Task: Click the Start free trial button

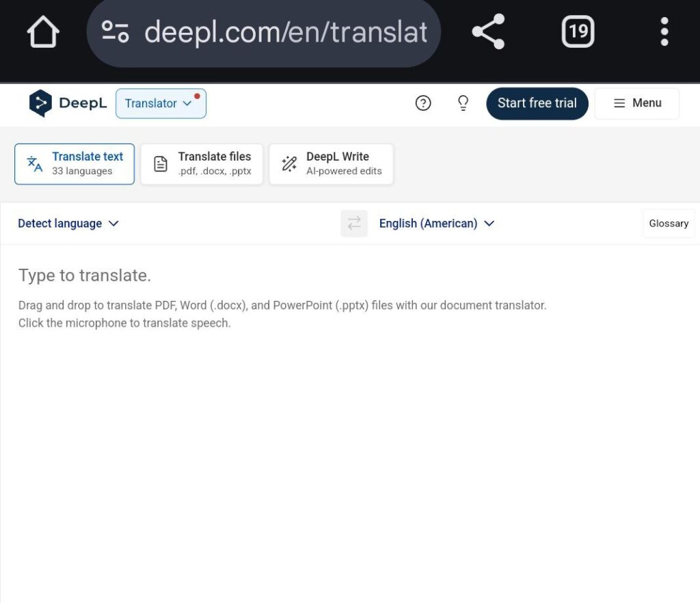Action: pos(537,103)
